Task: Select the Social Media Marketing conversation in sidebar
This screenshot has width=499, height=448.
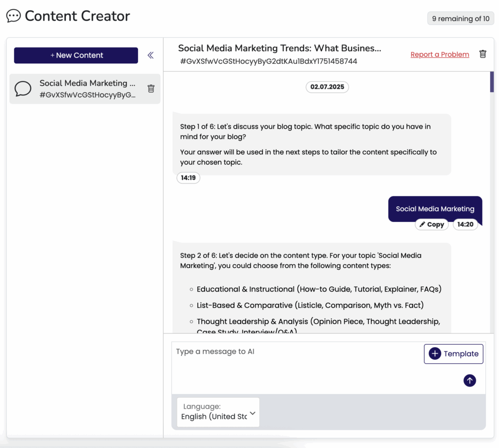Action: tap(85, 89)
